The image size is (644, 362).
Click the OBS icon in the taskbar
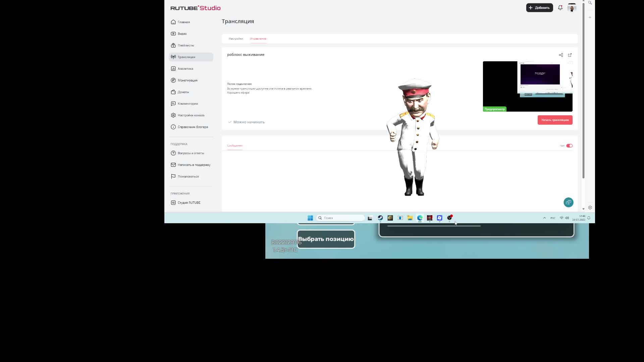(x=449, y=218)
